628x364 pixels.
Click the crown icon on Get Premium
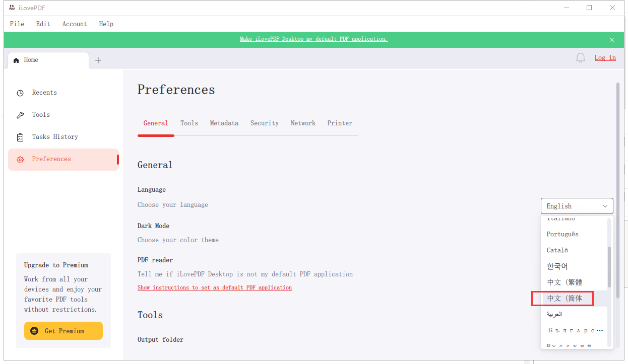pyautogui.click(x=35, y=331)
